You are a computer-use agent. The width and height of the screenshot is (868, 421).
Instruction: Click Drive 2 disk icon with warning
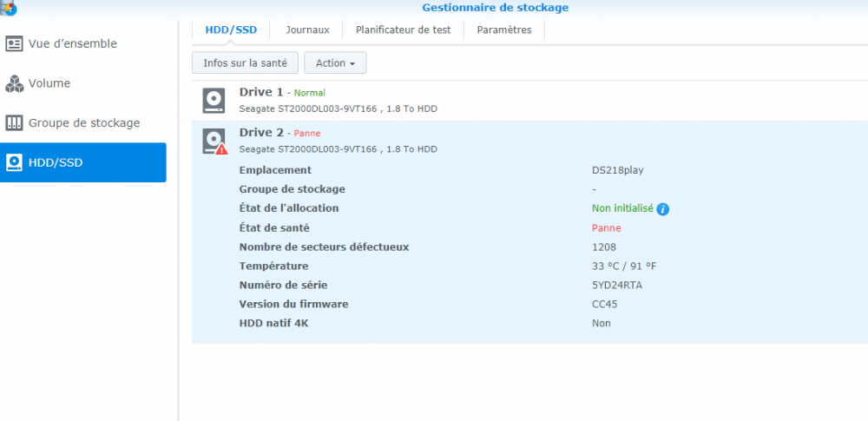(x=214, y=141)
